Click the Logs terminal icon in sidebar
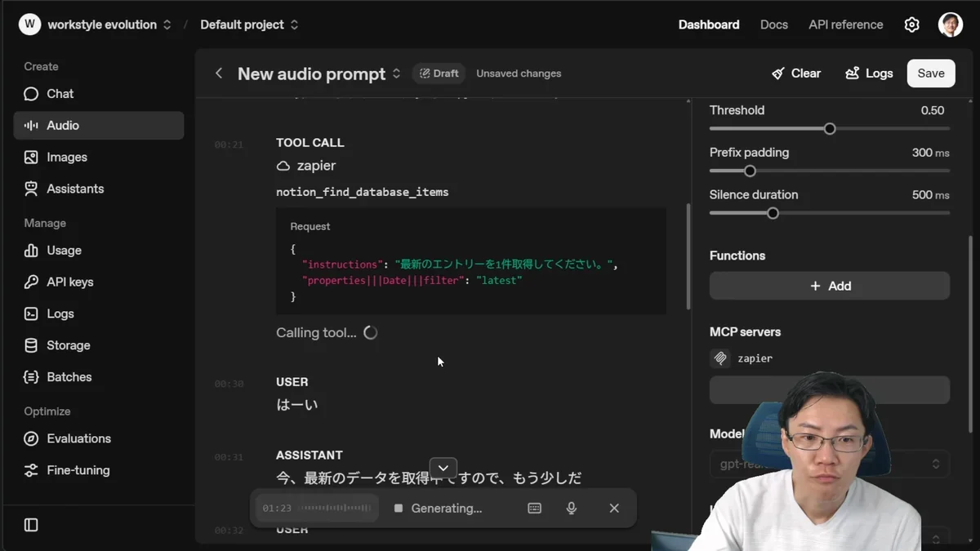This screenshot has width=980, height=551. coord(31,313)
